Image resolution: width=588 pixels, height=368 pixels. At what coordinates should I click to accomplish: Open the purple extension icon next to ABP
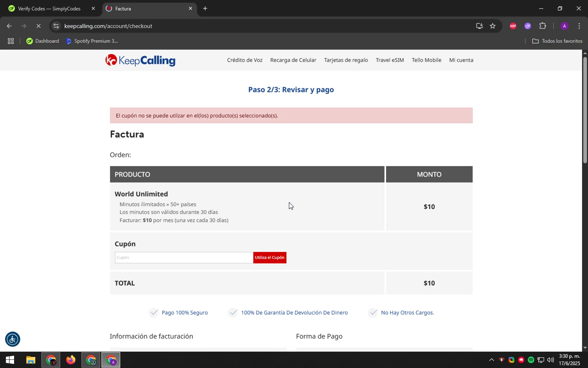click(528, 26)
